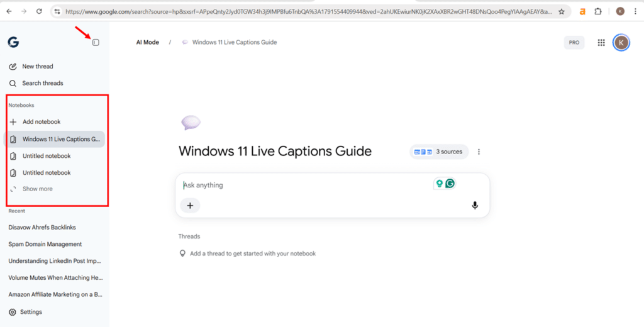Open Chrome profile avatar
Screen dimensions: 644x327
(x=620, y=11)
